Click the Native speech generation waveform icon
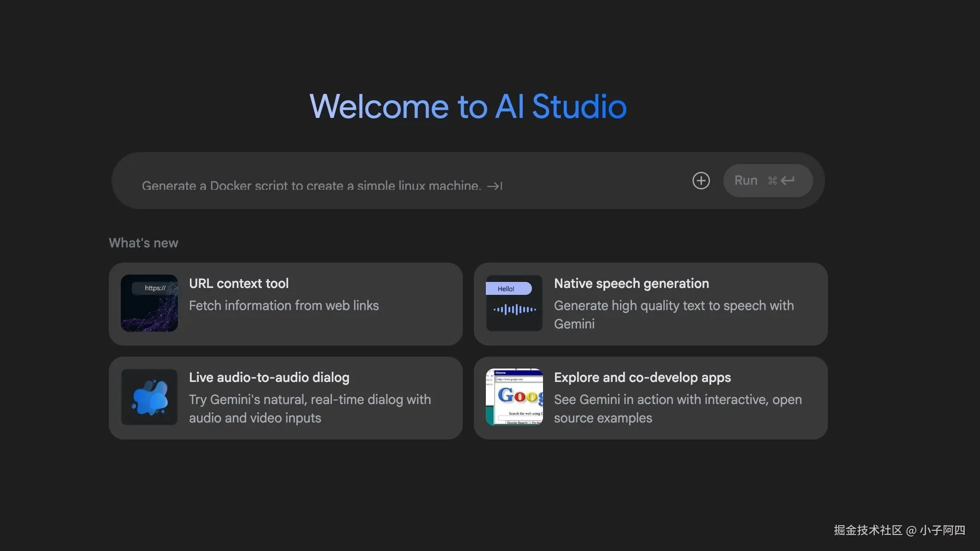This screenshot has width=980, height=551. point(514,310)
